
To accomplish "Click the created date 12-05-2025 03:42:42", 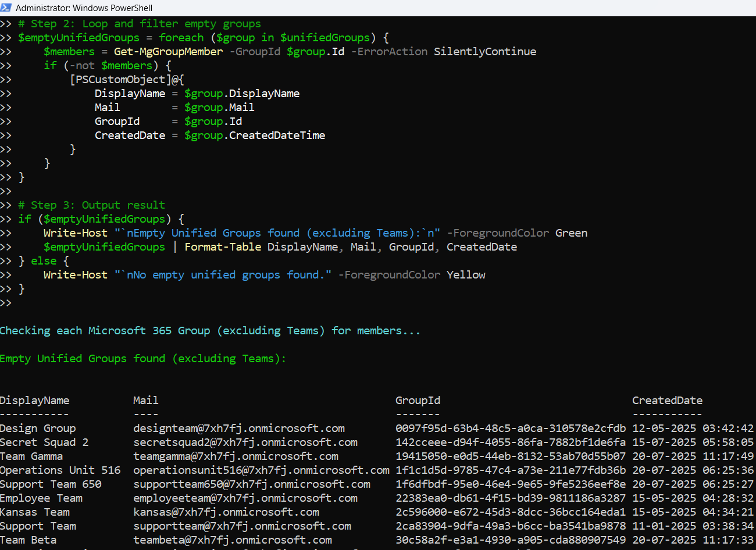I will pyautogui.click(x=692, y=428).
